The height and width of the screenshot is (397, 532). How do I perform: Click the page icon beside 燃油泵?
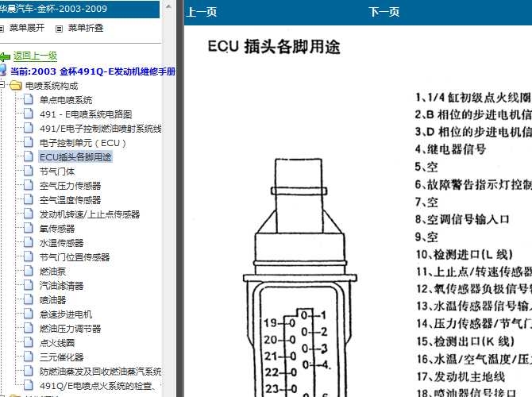click(x=29, y=271)
